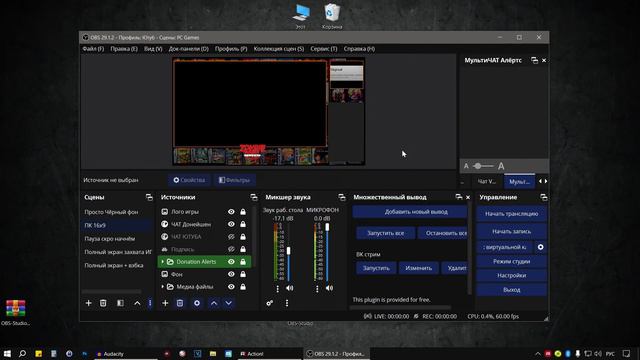Show the ЧАТ ЮТУБА source
Screen dimensions: 640x360
[231, 237]
